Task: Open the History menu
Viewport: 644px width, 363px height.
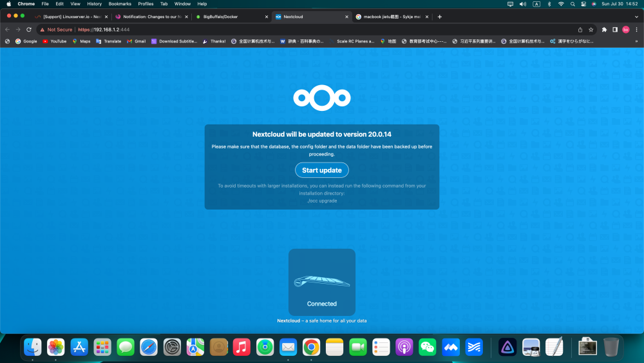Action: point(95,4)
